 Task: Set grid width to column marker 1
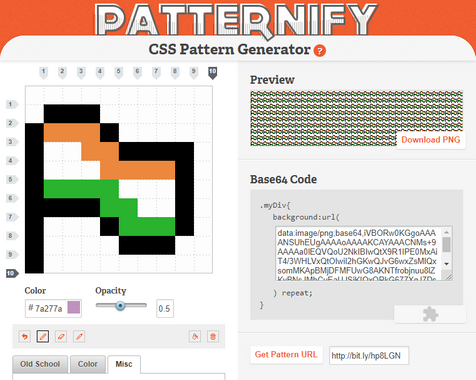[x=43, y=72]
